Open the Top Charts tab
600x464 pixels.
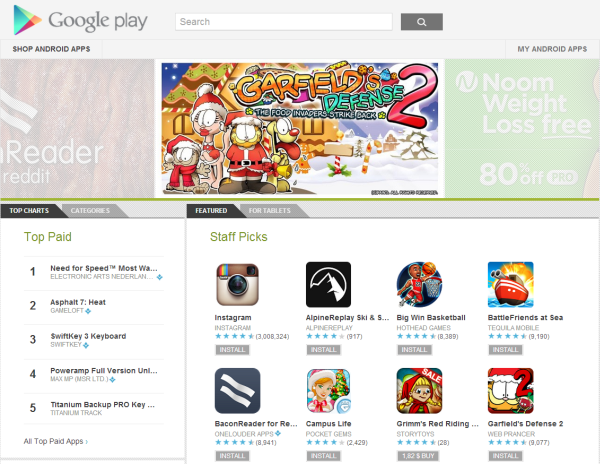(29, 211)
